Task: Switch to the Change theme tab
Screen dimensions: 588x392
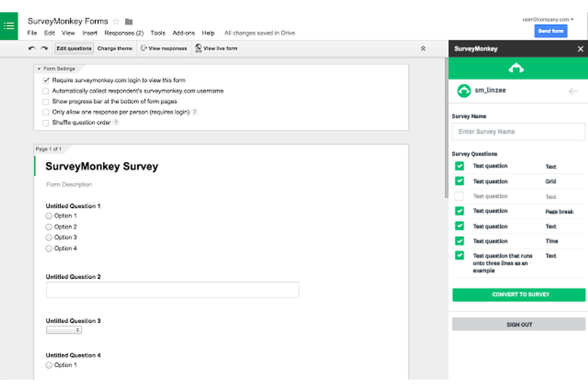Action: 115,48
